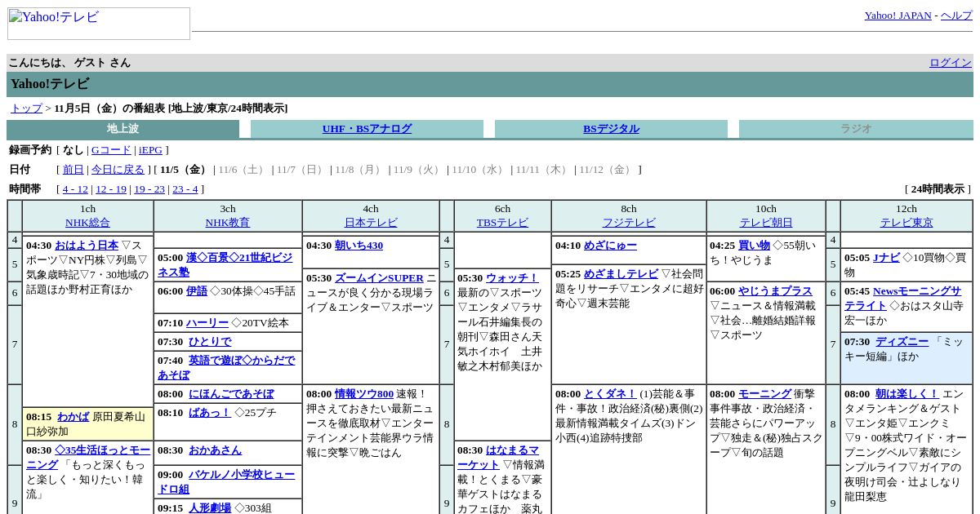Open the ウォッチ！ program link
This screenshot has width=980, height=514.
(x=513, y=278)
